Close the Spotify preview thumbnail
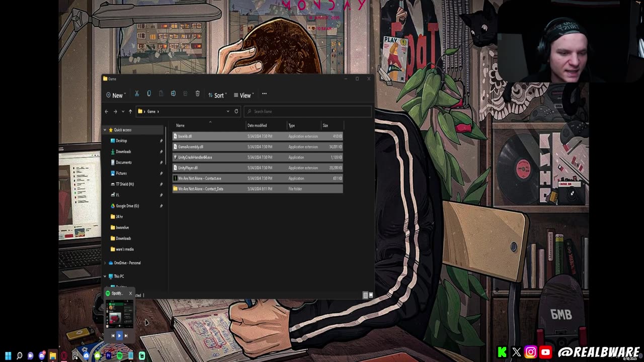Screen dimensions: 644x362 130,293
